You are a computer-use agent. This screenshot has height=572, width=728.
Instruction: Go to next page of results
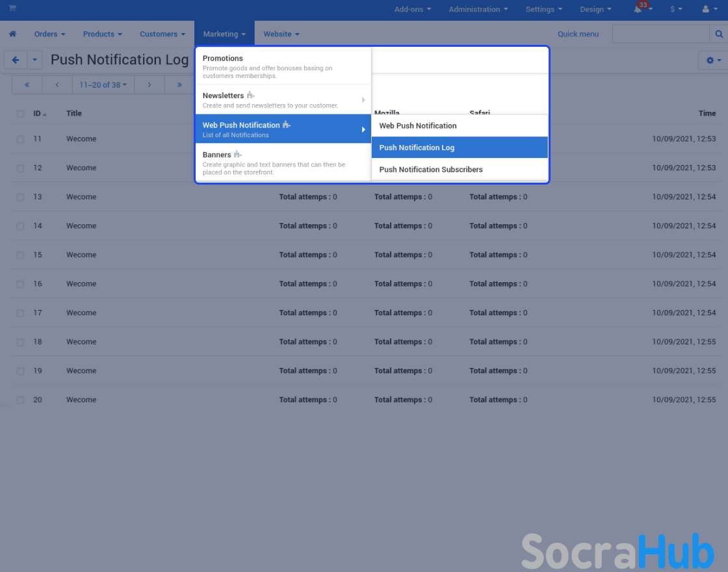149,84
